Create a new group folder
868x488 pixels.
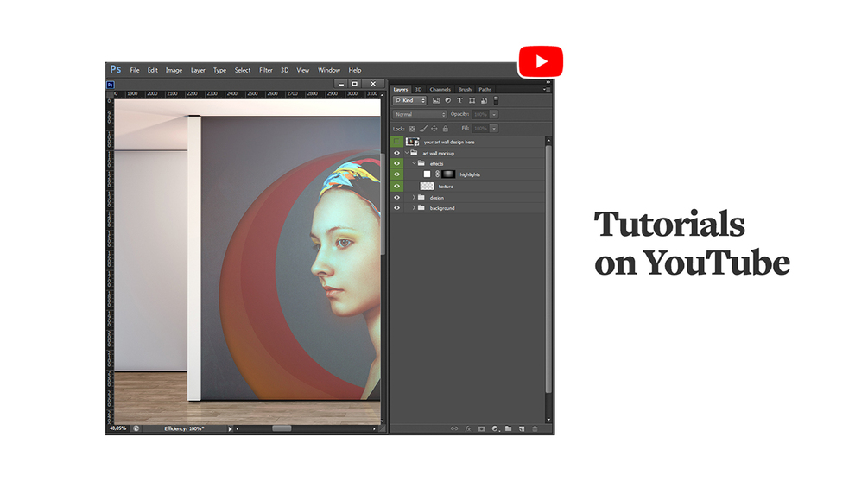[508, 428]
